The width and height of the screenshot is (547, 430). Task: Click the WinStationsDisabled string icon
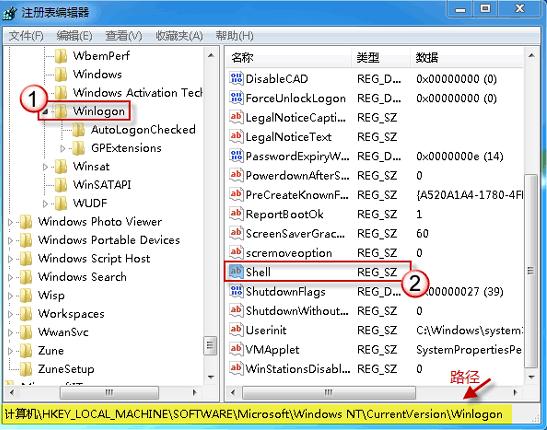click(x=236, y=369)
